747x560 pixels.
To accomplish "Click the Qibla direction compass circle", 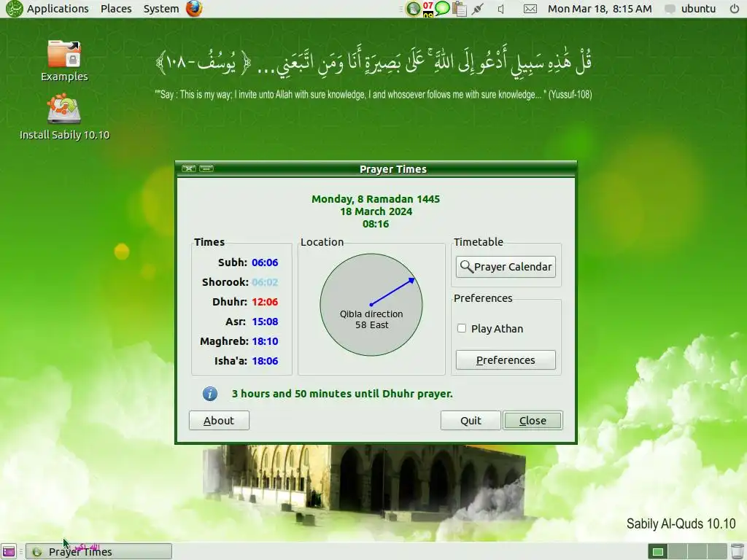I will (x=371, y=305).
